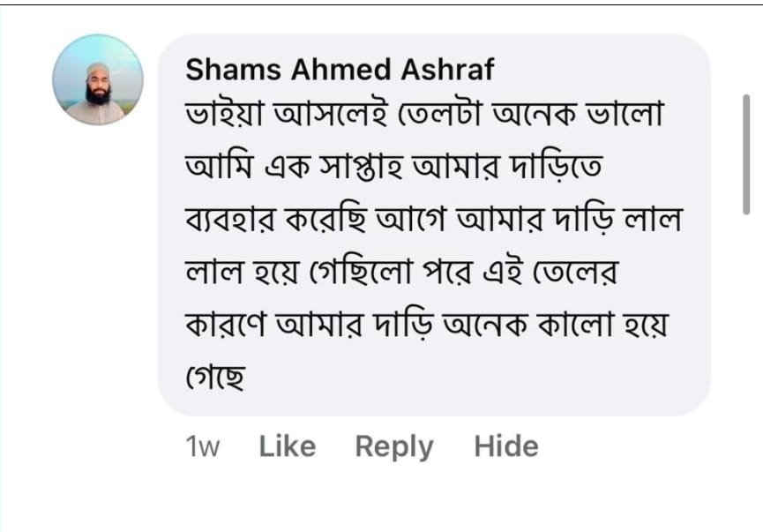Like Shams Ahmed Ashraf's comment
This screenshot has height=532, width=763.
[287, 446]
